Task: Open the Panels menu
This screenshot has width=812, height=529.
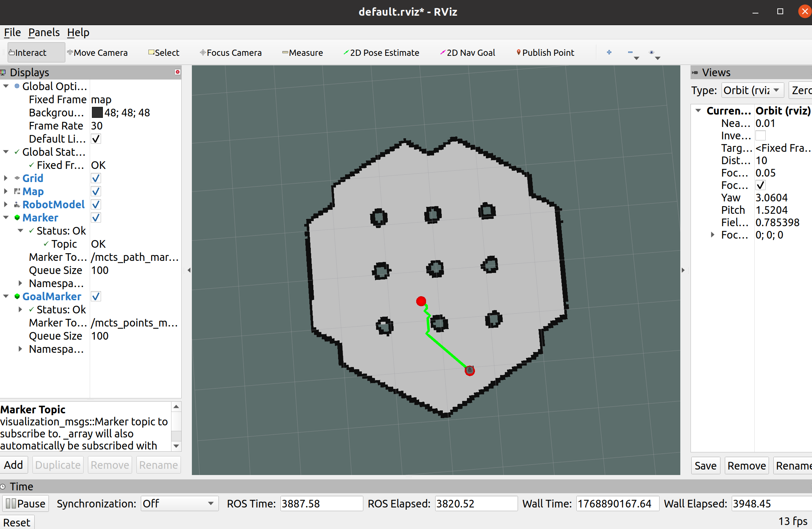Action: coord(44,32)
